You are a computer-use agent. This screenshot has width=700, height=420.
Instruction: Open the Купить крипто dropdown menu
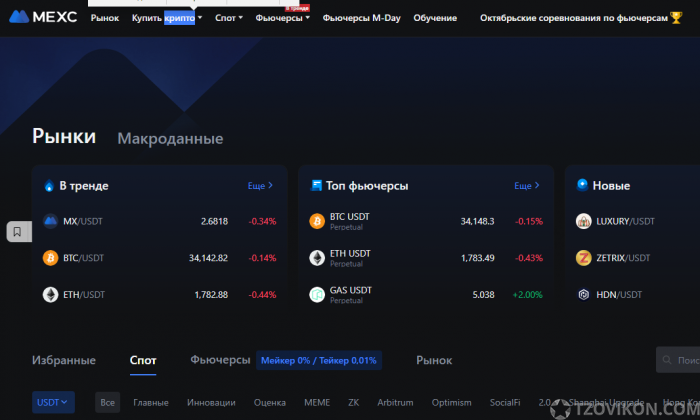(167, 18)
